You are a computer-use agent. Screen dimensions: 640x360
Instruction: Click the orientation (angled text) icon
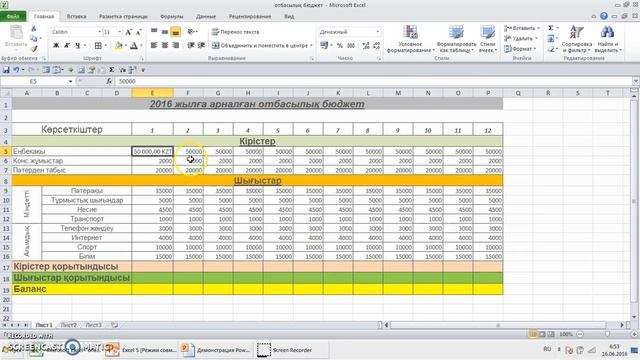(x=191, y=32)
